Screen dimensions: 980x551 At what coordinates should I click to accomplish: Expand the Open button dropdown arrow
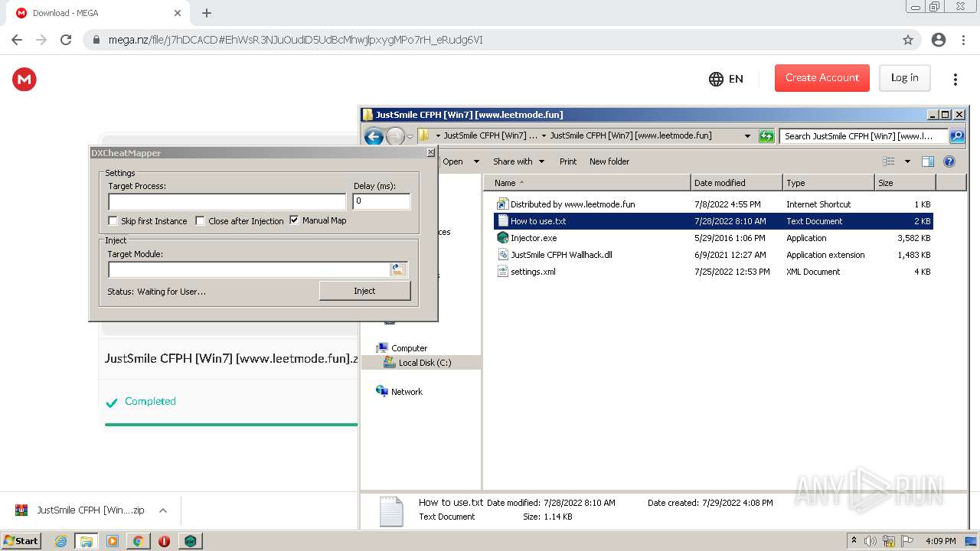coord(476,161)
